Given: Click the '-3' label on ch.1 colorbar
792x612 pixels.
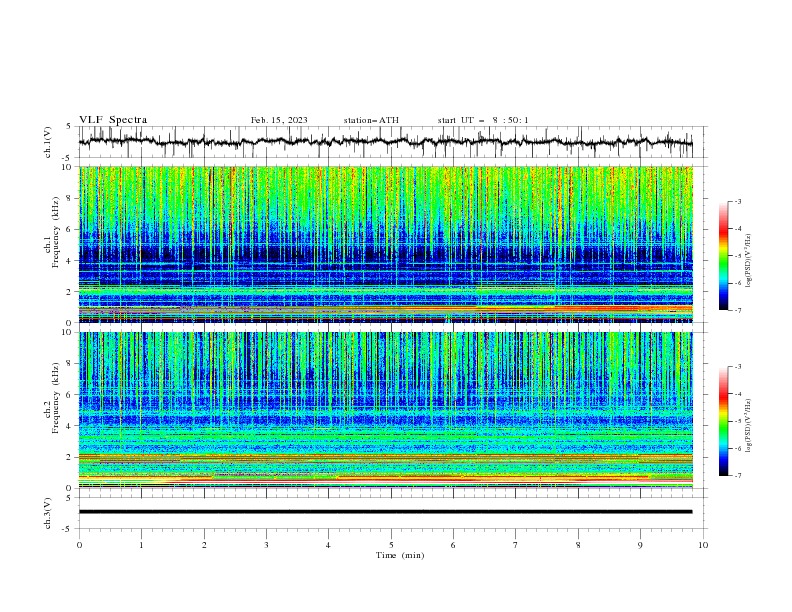Looking at the screenshot, I should pyautogui.click(x=737, y=201).
